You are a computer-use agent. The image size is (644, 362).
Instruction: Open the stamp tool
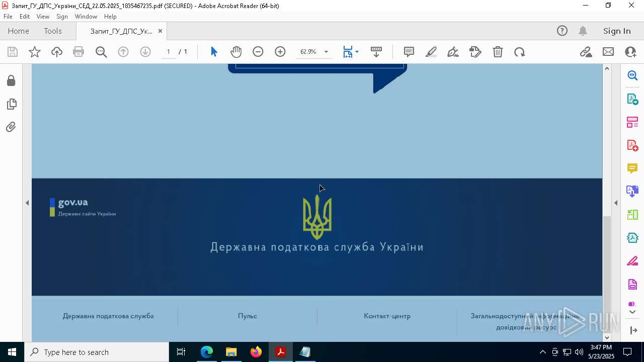[x=475, y=52]
